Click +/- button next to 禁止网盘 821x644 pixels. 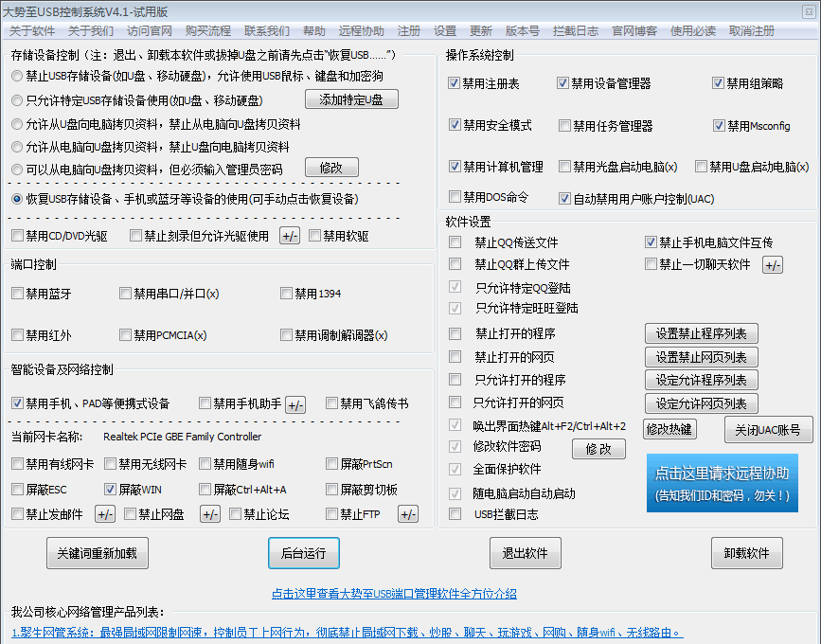[209, 514]
